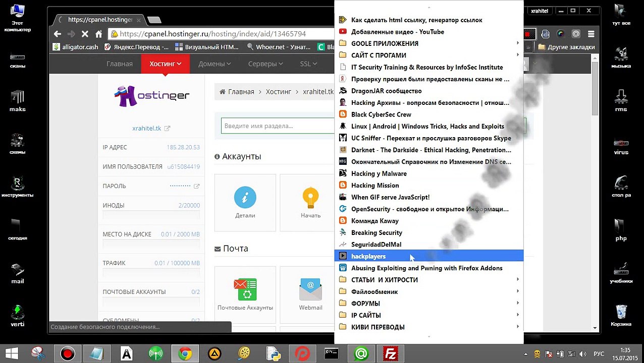Open the Детали account icon

click(245, 202)
